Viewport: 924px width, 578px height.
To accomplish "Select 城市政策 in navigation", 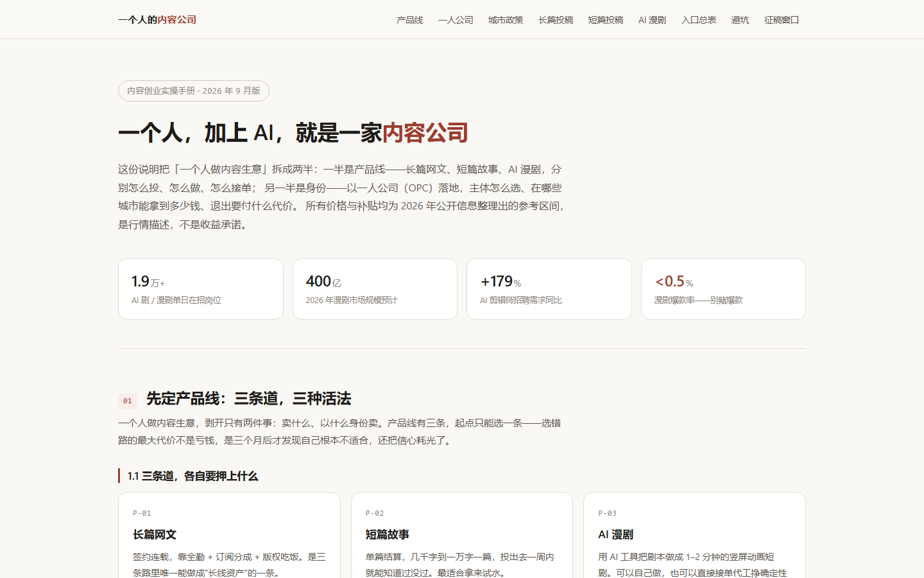I will (x=506, y=20).
